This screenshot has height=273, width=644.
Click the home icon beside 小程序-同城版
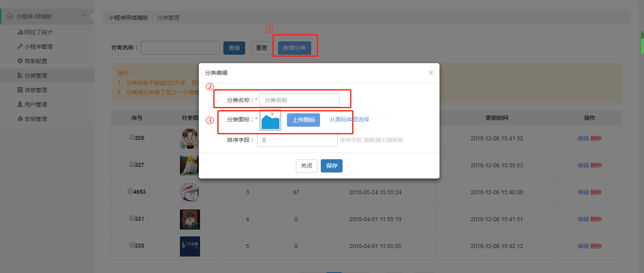click(10, 16)
